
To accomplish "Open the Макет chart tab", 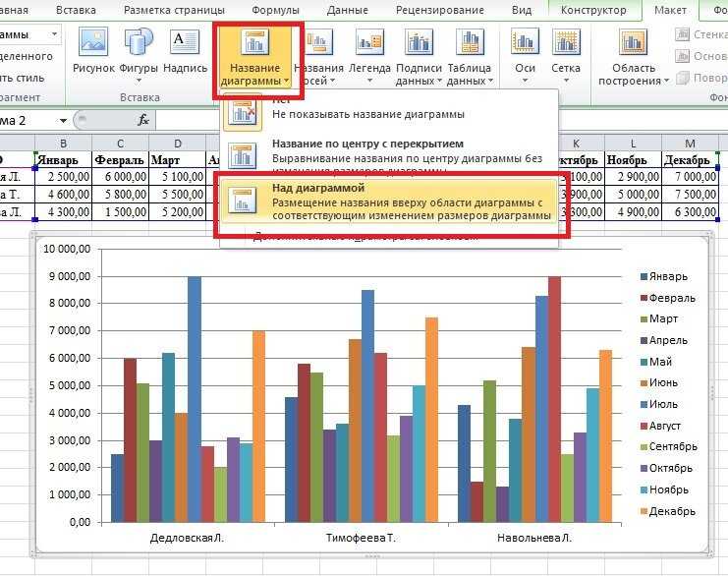I will tap(670, 10).
